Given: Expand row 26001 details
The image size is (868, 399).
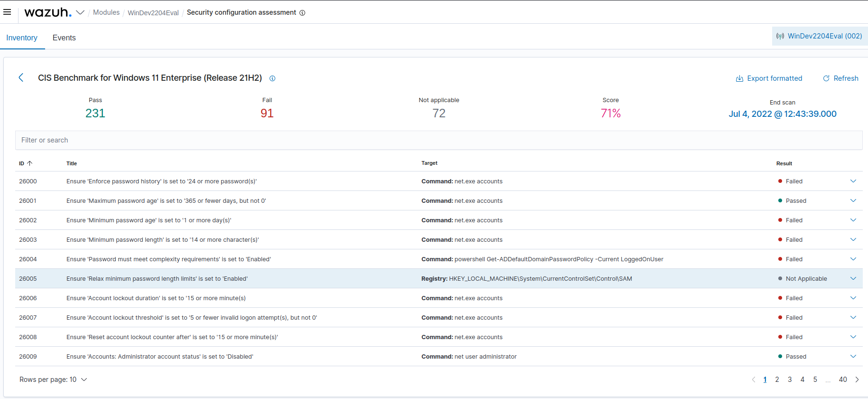Looking at the screenshot, I should 853,200.
